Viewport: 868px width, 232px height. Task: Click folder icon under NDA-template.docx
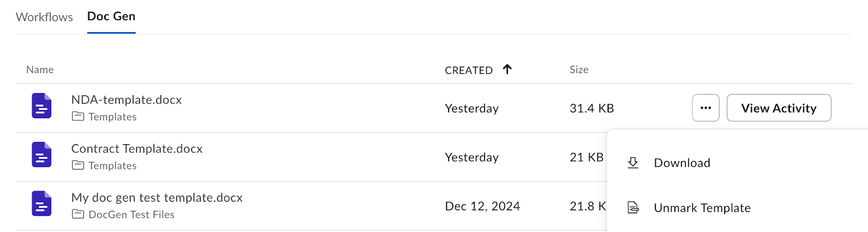point(78,117)
